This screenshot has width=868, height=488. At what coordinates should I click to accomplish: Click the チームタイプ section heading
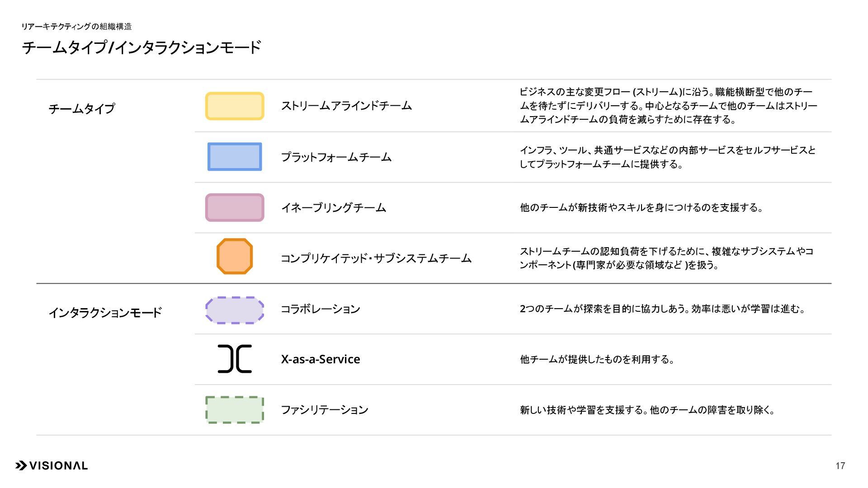82,109
